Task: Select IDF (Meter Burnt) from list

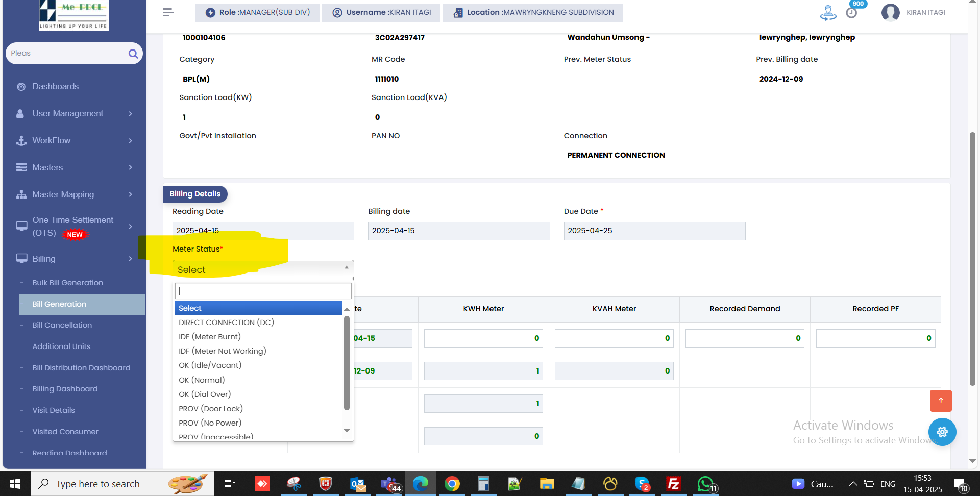Action: (x=210, y=337)
